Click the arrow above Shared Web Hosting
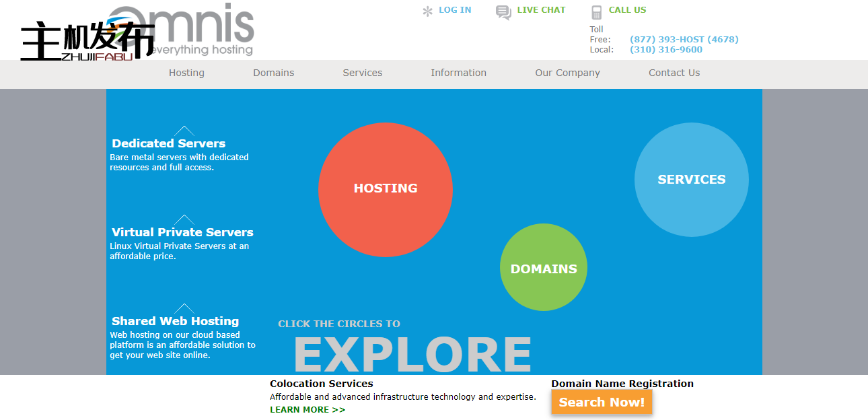The height and width of the screenshot is (420, 868). pyautogui.click(x=184, y=309)
